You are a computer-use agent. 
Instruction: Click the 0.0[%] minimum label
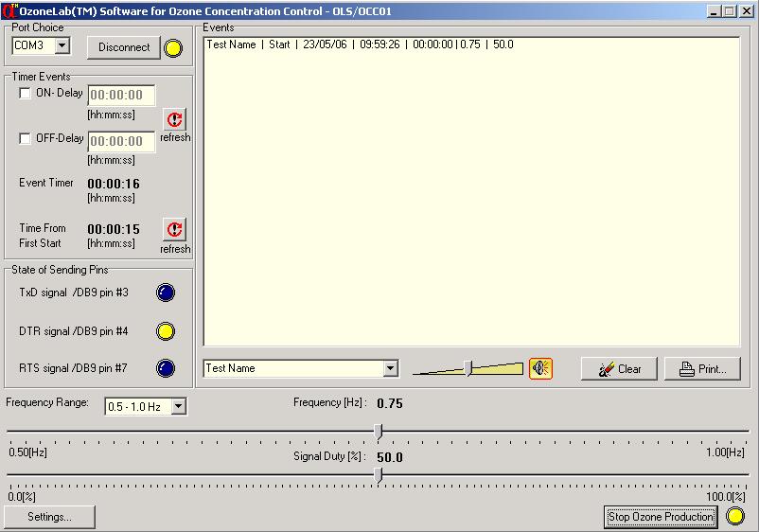point(22,497)
